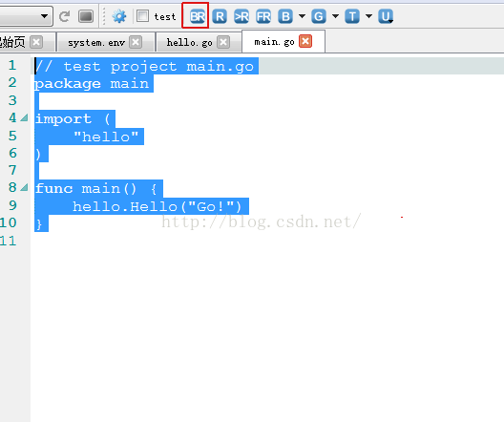Close the system.env tab
Viewport: 504px width, 422px height.
pyautogui.click(x=136, y=42)
